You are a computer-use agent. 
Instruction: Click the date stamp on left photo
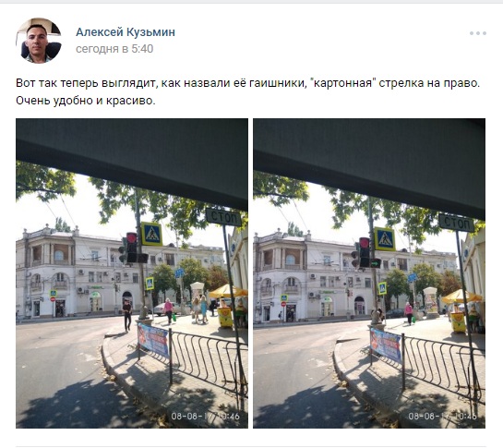coord(205,417)
